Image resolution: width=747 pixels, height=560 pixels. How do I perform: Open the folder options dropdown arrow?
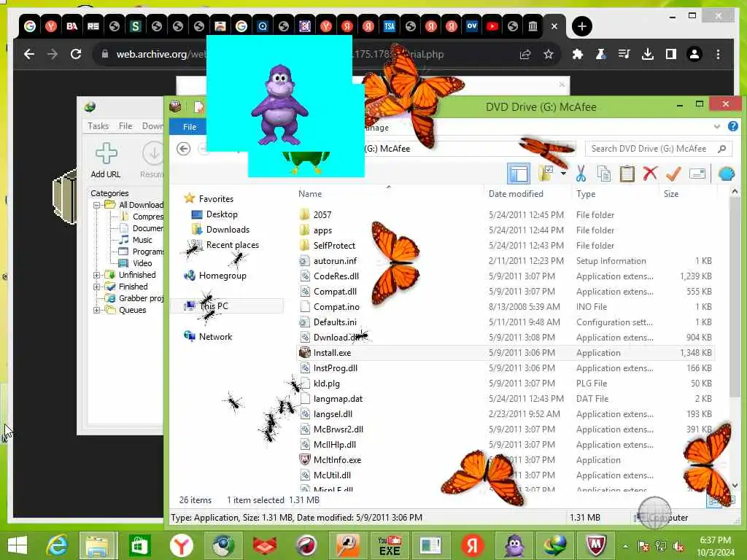click(564, 174)
